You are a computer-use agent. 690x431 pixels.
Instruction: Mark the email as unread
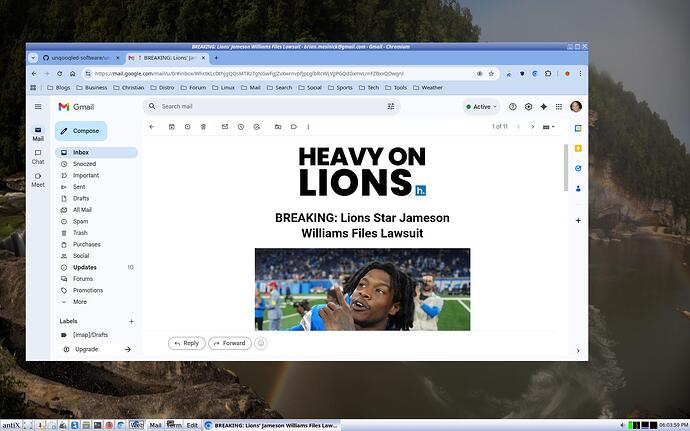tap(225, 127)
